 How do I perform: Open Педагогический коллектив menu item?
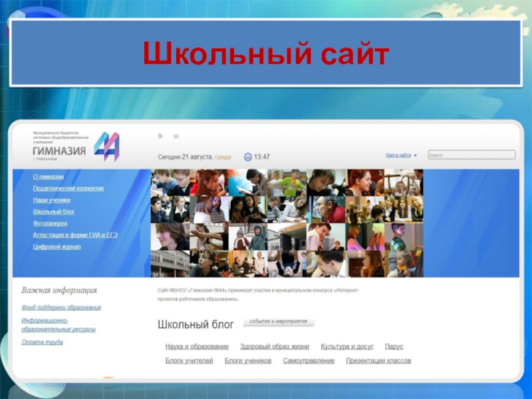pos(68,188)
